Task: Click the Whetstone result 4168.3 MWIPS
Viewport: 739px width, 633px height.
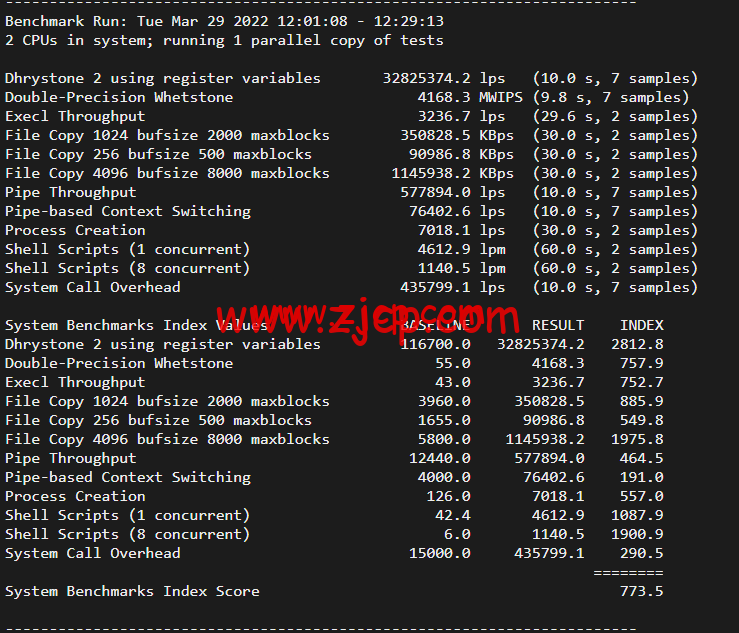Action: [x=470, y=97]
